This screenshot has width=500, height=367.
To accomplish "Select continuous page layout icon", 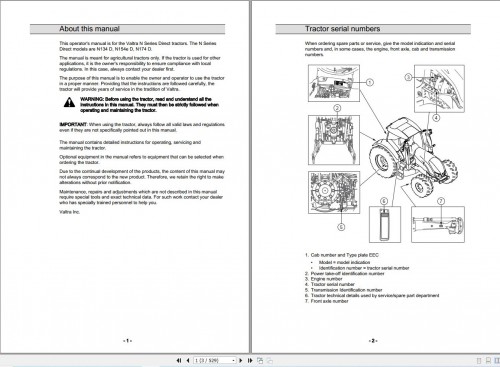I will (488, 360).
